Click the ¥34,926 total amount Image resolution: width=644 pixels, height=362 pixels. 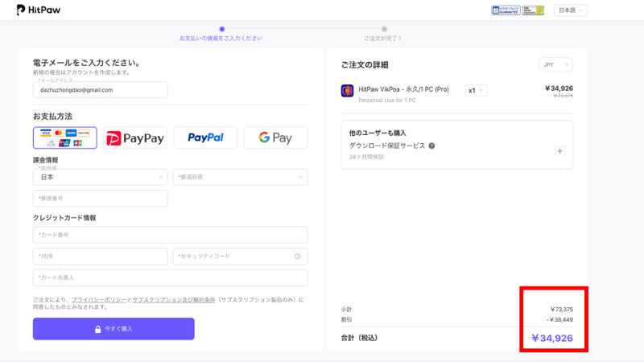(x=552, y=338)
